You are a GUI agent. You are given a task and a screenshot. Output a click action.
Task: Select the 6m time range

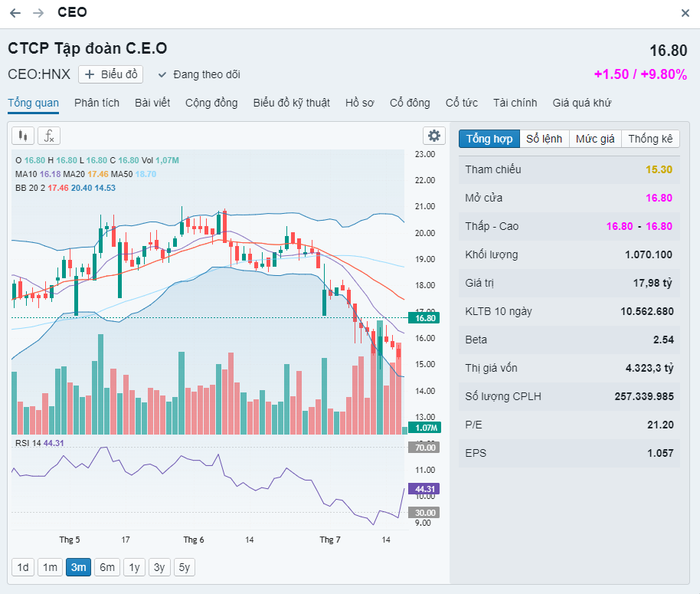tap(106, 567)
